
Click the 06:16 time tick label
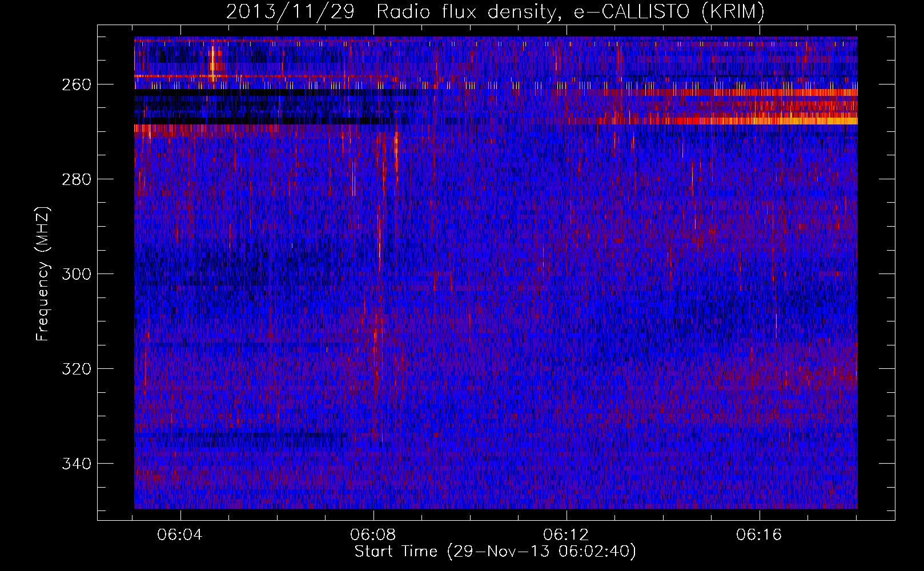[759, 535]
